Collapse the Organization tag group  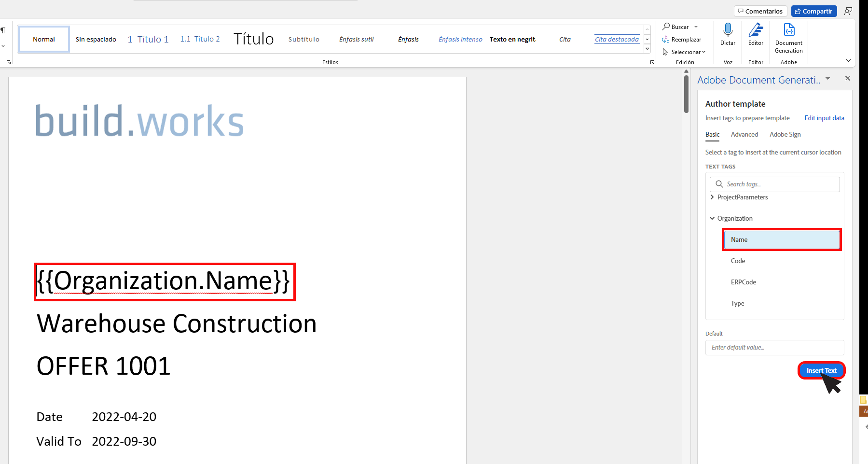point(712,218)
